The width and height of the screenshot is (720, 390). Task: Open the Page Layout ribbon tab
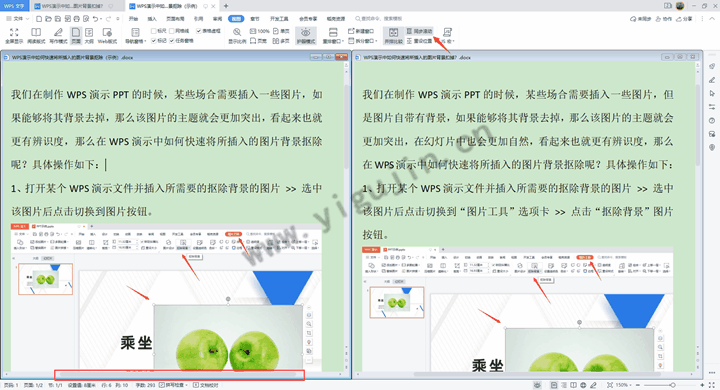click(175, 19)
